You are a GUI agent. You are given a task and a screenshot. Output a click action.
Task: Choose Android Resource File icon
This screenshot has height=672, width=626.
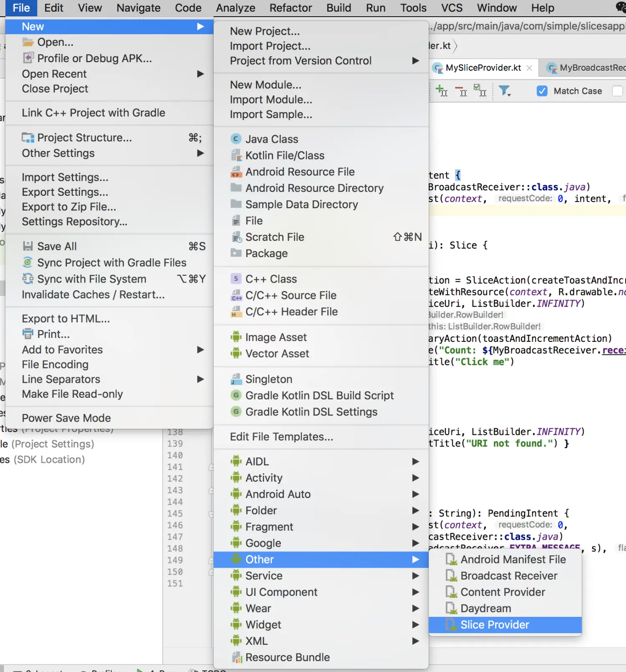point(236,172)
